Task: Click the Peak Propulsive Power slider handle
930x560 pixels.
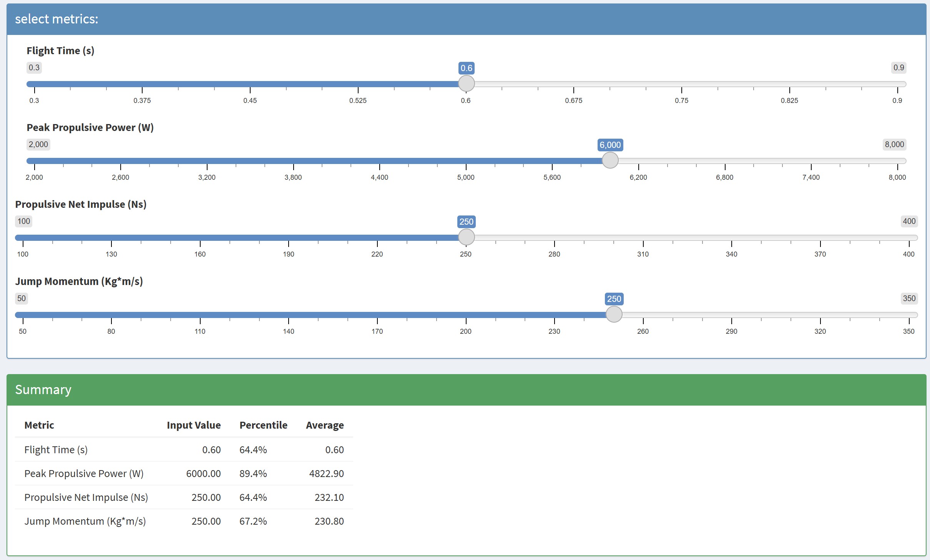Action: point(610,160)
